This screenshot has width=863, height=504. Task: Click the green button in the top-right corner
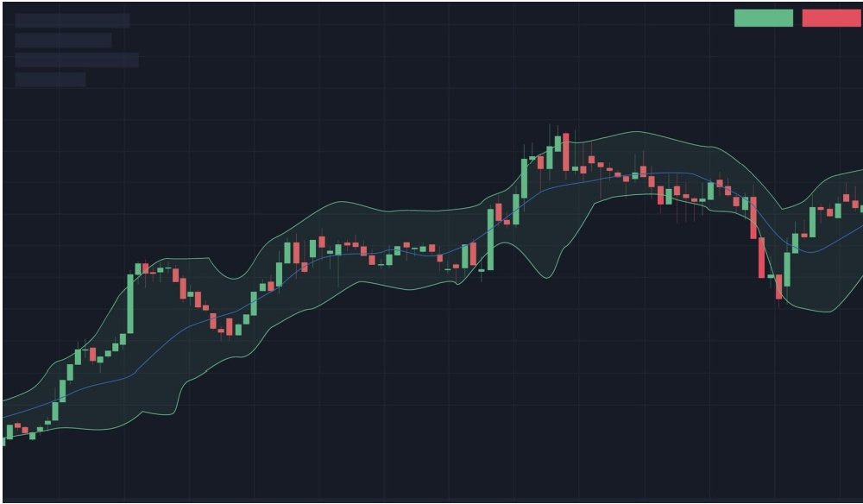tap(763, 18)
